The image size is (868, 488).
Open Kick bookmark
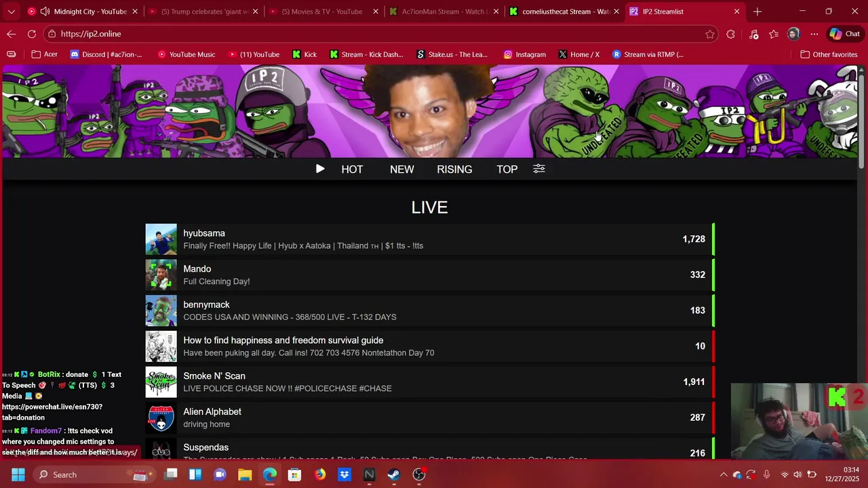tap(304, 54)
